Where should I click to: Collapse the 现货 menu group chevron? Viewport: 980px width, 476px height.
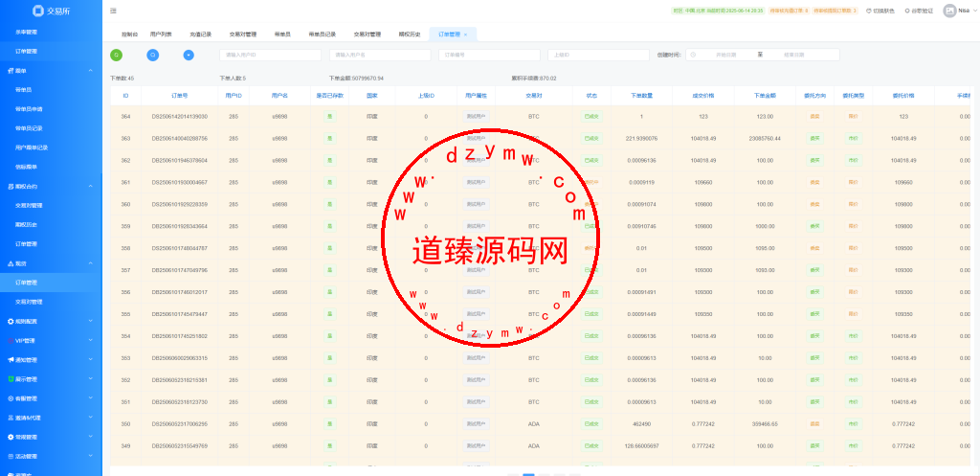click(x=91, y=263)
